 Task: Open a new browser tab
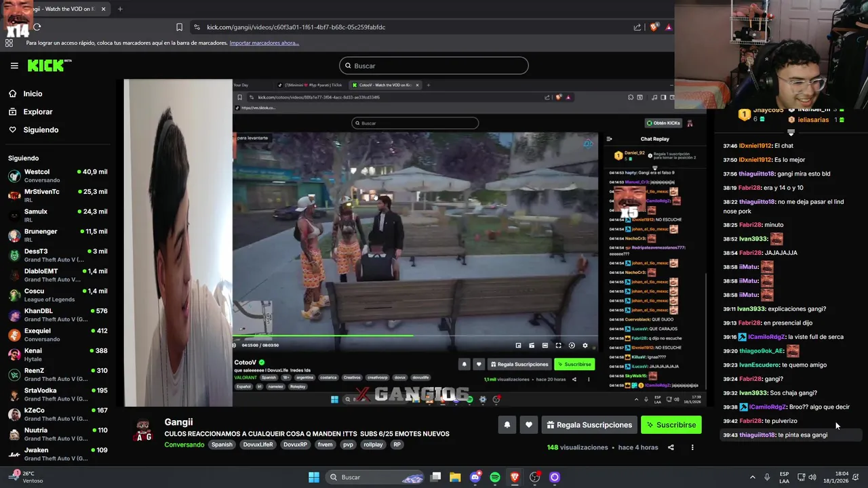(x=120, y=9)
